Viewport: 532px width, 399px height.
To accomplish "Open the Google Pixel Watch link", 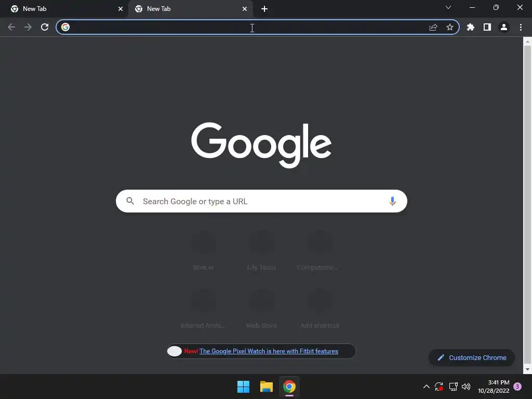I will (x=269, y=351).
